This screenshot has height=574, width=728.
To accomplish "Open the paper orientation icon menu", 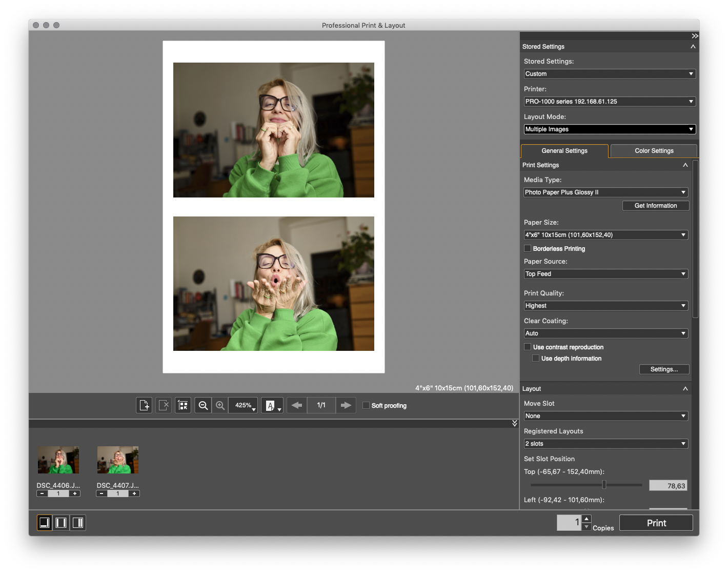I will 272,405.
